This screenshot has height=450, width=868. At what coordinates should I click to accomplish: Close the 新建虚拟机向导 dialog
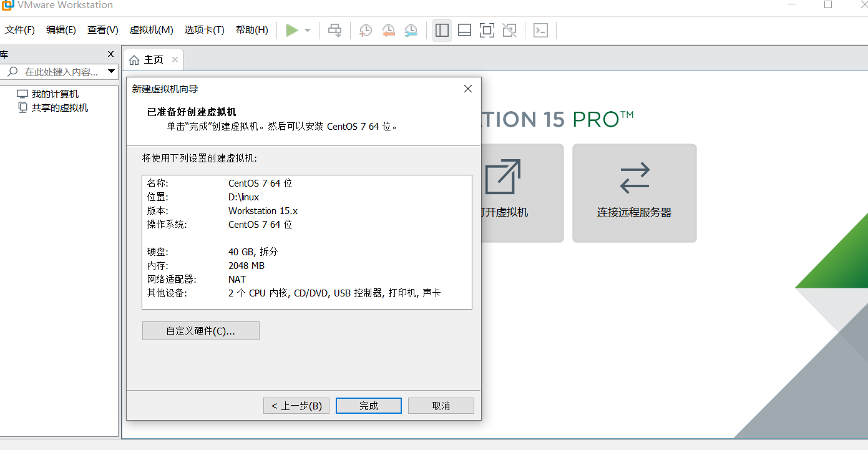(x=468, y=89)
